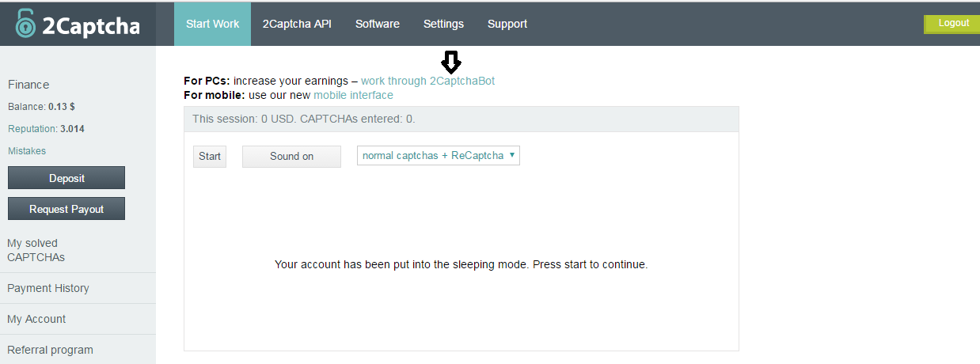
Task: Expand the normal captchas + ReCaptcha dropdown
Action: point(439,156)
